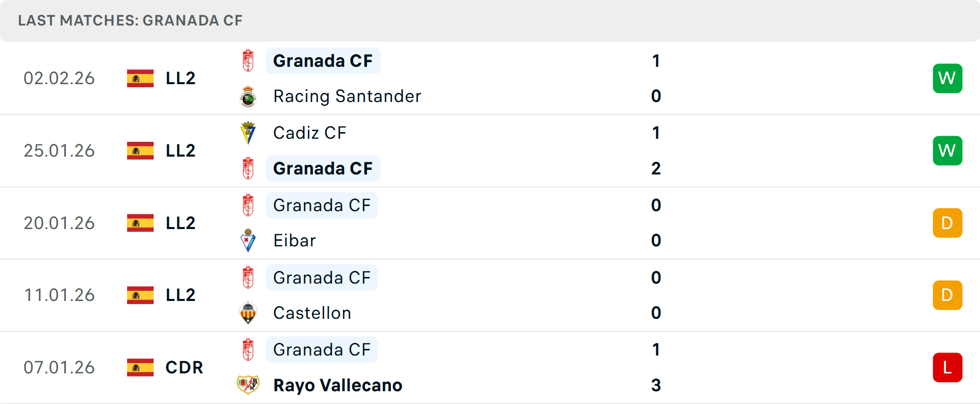980x404 pixels.
Task: Open the Castellon team link
Action: (312, 313)
